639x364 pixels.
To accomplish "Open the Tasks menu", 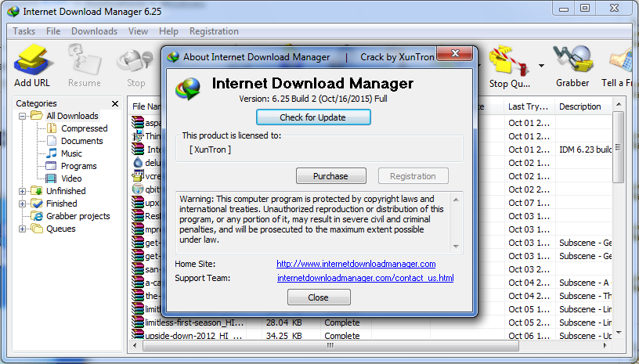I will point(23,31).
